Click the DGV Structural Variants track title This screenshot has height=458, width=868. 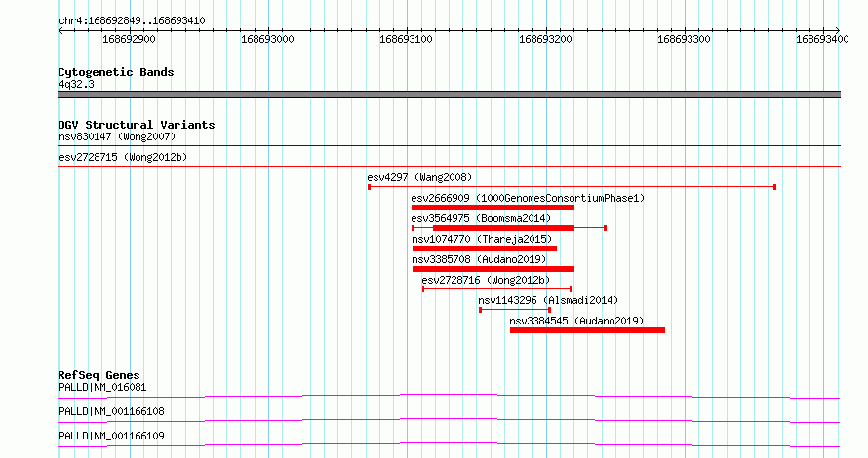[x=137, y=125]
